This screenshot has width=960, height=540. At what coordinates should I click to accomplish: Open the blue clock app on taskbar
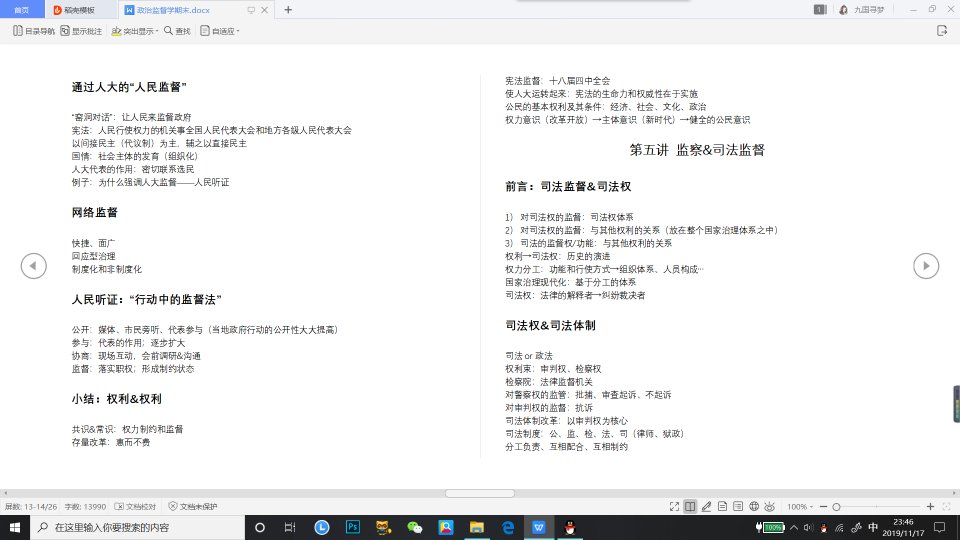[x=321, y=527]
